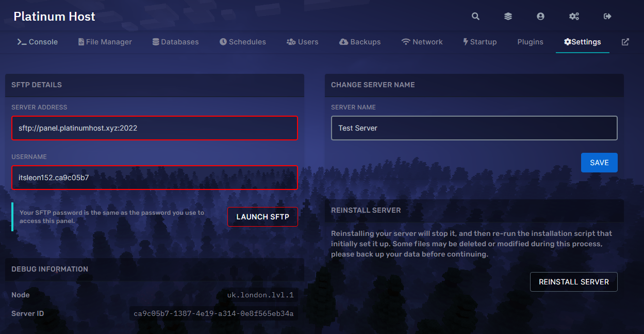Switch to the Network tab

point(422,42)
